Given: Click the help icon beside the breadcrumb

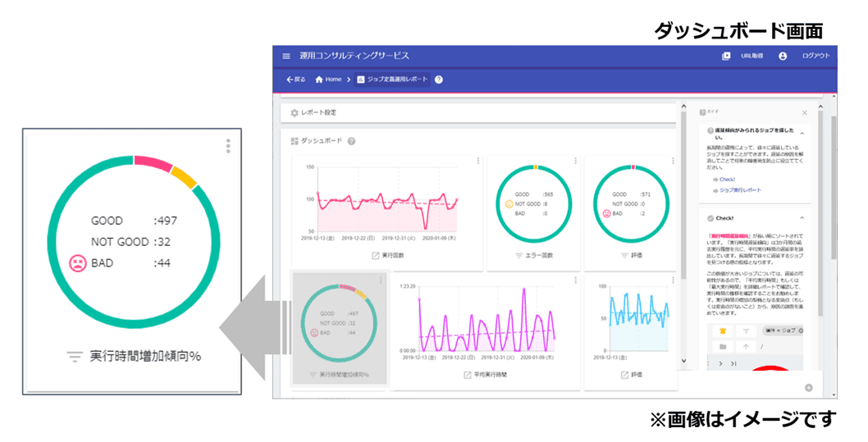Looking at the screenshot, I should (x=439, y=80).
